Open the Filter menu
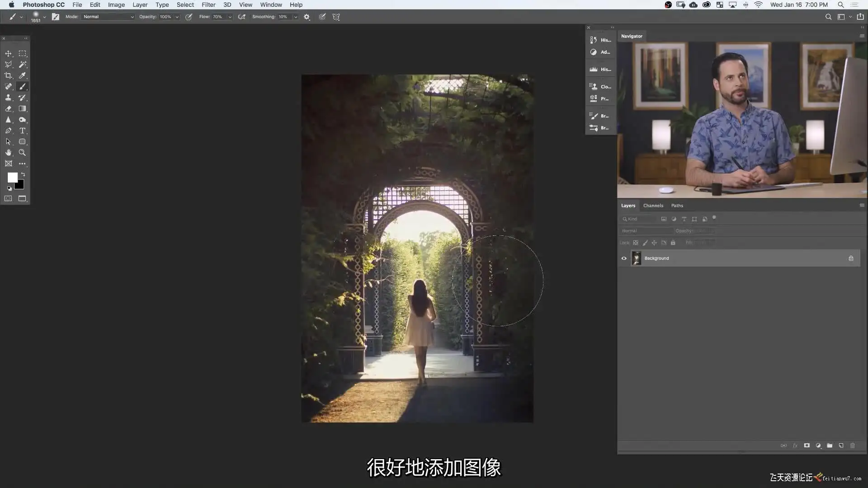 tap(208, 5)
